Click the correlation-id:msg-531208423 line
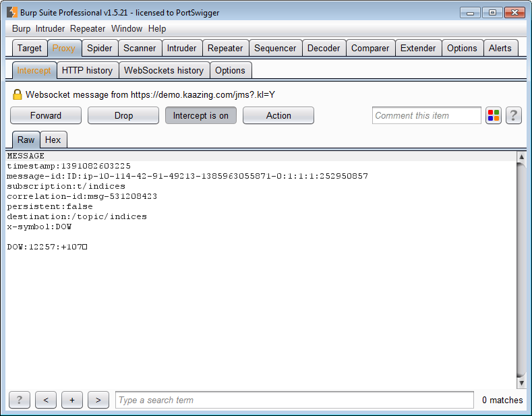Screen dimensions: 532x416 (82, 196)
